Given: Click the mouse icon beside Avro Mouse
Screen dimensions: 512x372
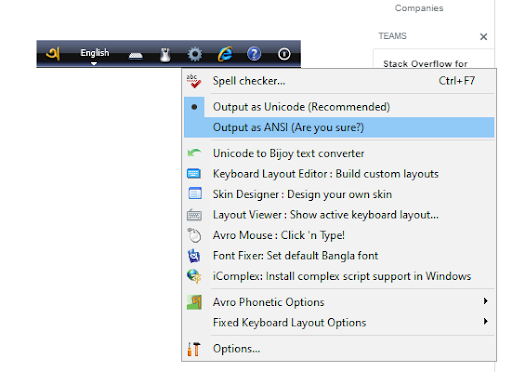Looking at the screenshot, I should point(194,235).
